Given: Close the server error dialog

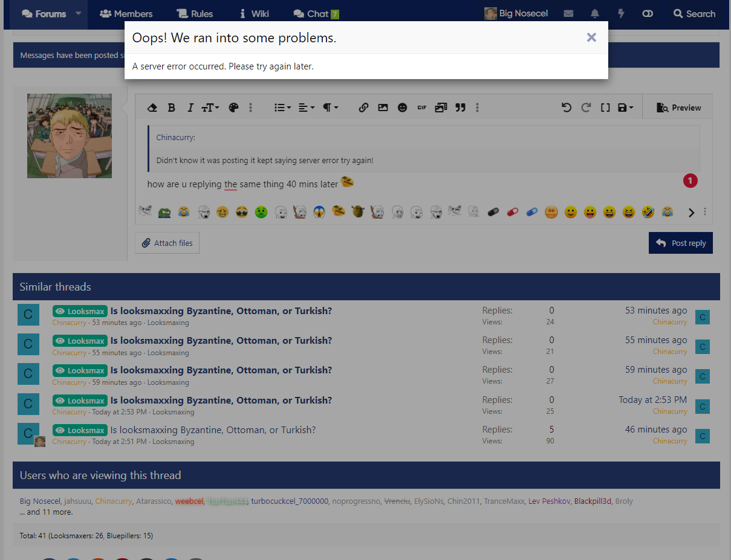Looking at the screenshot, I should pos(591,37).
